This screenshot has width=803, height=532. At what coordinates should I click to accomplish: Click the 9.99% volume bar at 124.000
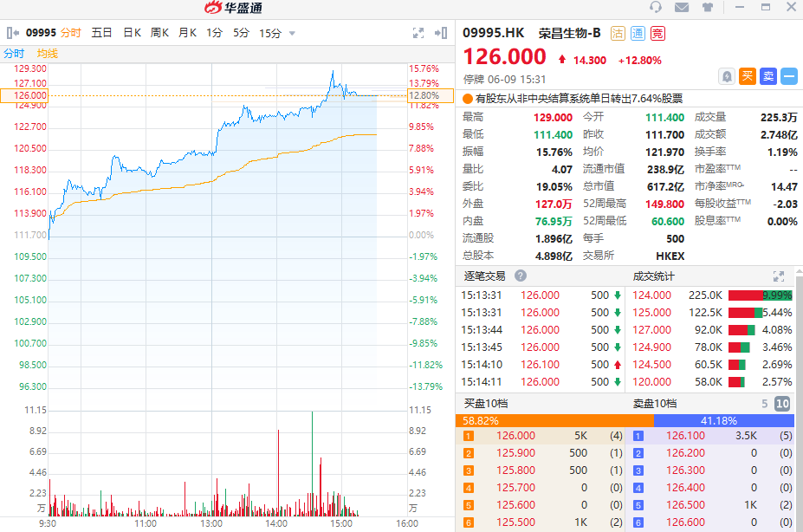(x=760, y=295)
